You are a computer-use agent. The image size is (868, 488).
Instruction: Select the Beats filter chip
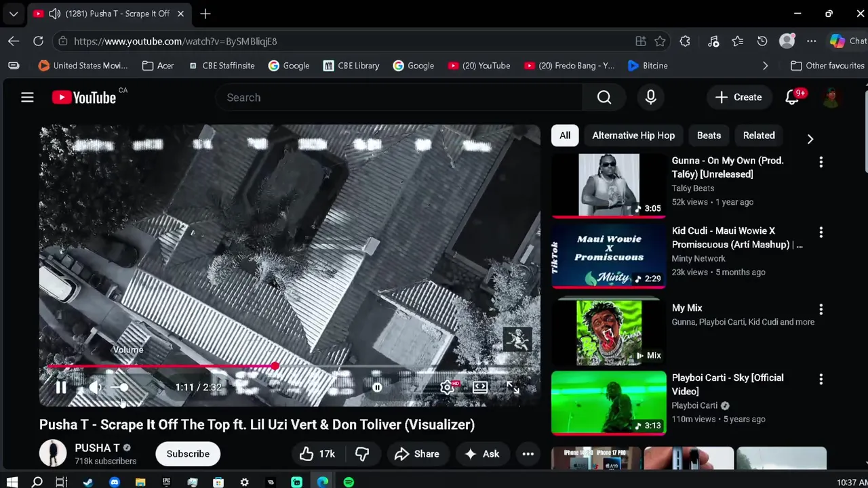pos(709,136)
